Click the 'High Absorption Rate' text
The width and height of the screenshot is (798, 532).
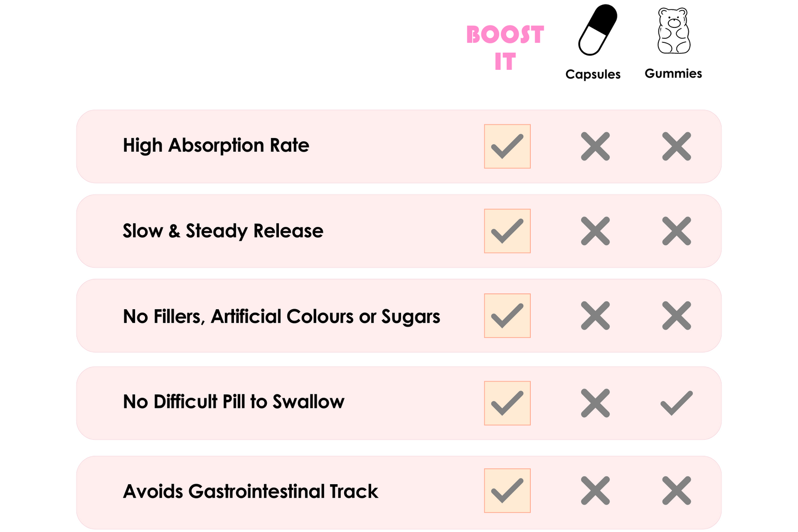click(216, 146)
